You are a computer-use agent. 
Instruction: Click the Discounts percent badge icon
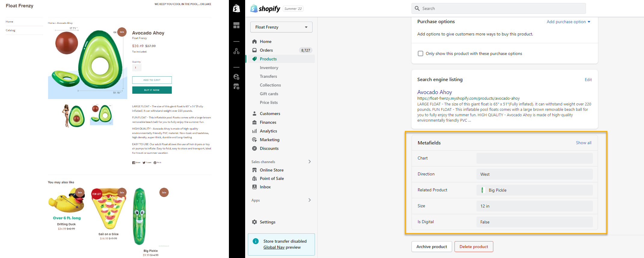click(x=254, y=148)
